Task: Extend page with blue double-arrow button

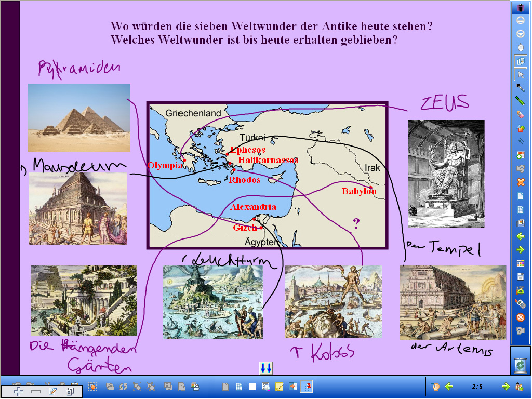Action: click(265, 368)
